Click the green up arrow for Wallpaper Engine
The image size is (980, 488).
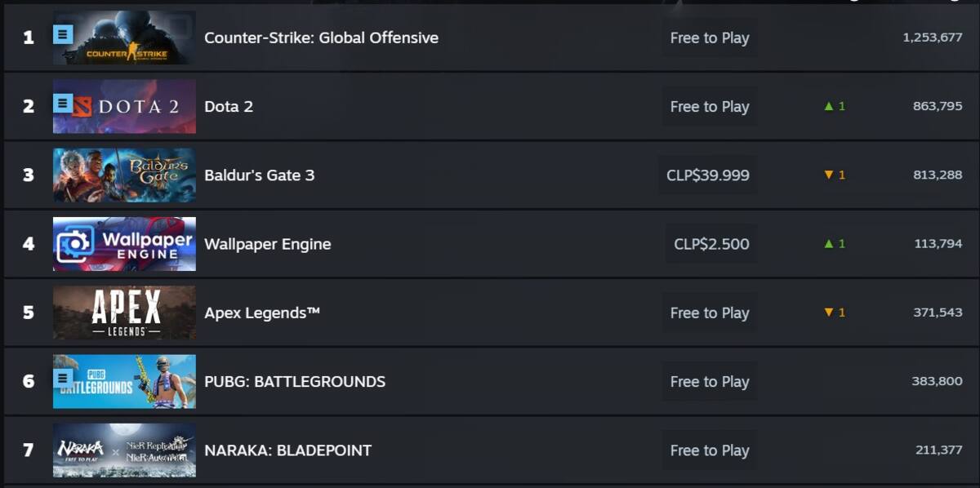click(828, 244)
